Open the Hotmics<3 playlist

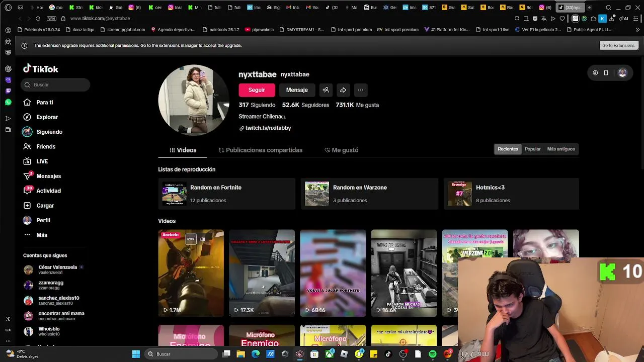pyautogui.click(x=511, y=194)
